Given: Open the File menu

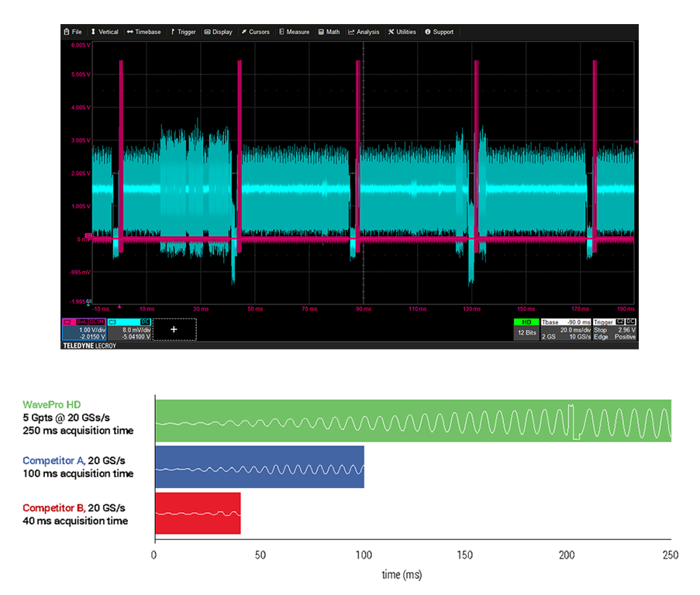Looking at the screenshot, I should click(x=72, y=32).
